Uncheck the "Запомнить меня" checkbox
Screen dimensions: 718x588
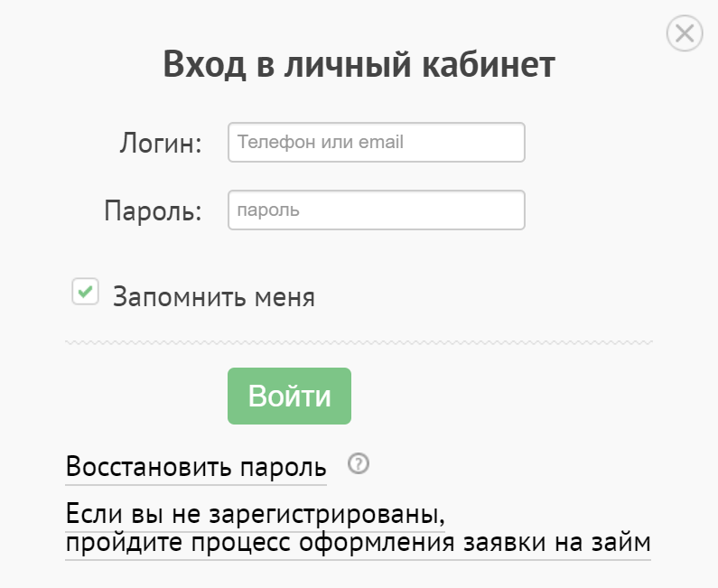85,292
